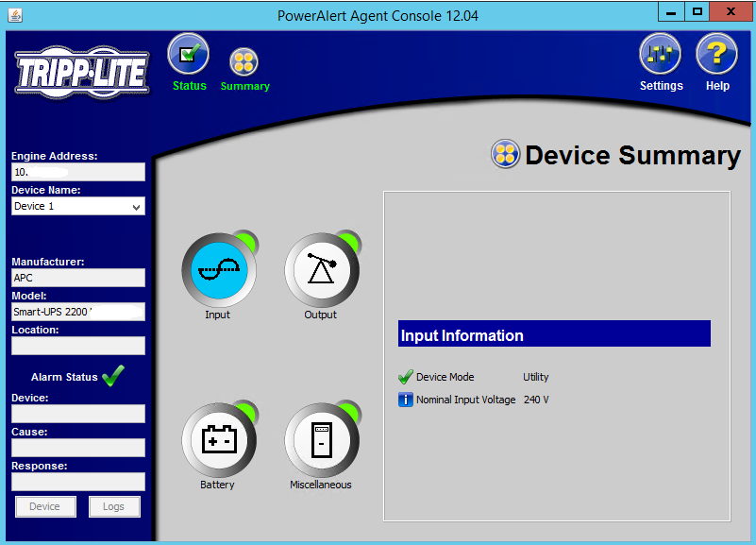Open the Status view icon
Image resolution: width=756 pixels, height=545 pixels.
click(x=188, y=54)
